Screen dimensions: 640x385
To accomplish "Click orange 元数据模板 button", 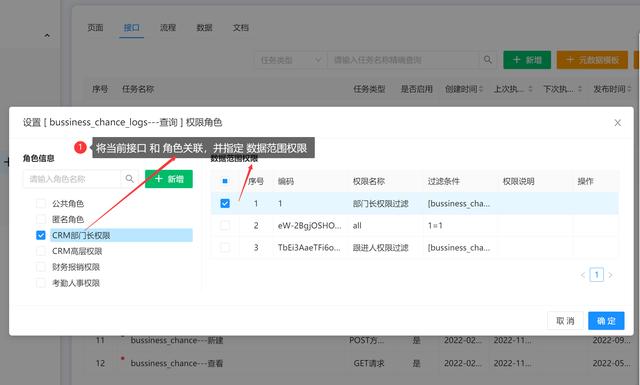I will pyautogui.click(x=592, y=60).
